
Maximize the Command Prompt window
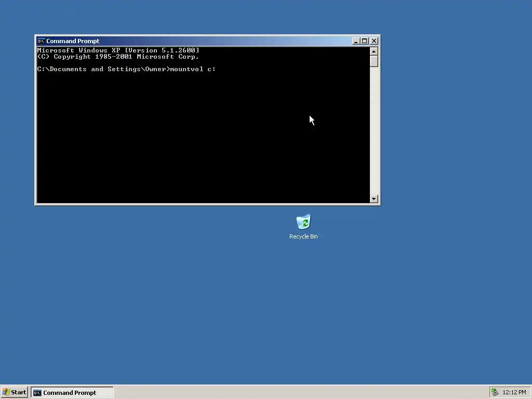(x=364, y=41)
